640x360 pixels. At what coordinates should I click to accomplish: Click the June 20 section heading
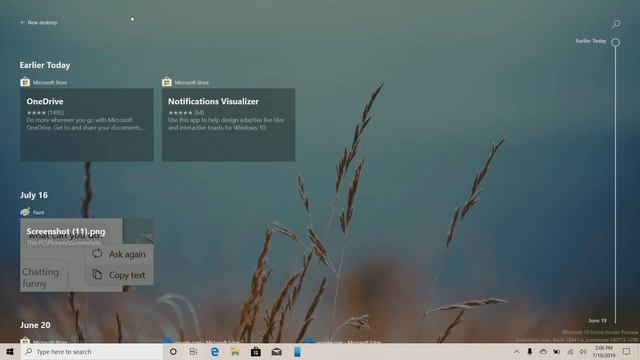coord(35,325)
